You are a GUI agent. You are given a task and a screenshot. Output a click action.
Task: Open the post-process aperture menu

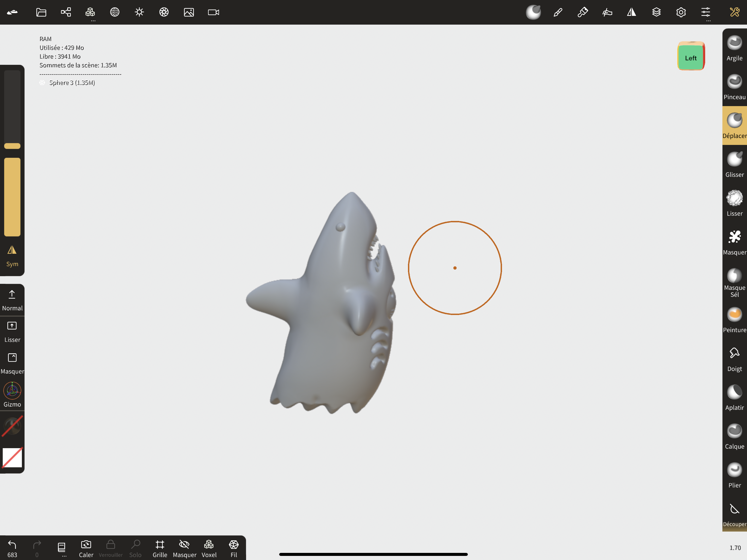click(164, 12)
